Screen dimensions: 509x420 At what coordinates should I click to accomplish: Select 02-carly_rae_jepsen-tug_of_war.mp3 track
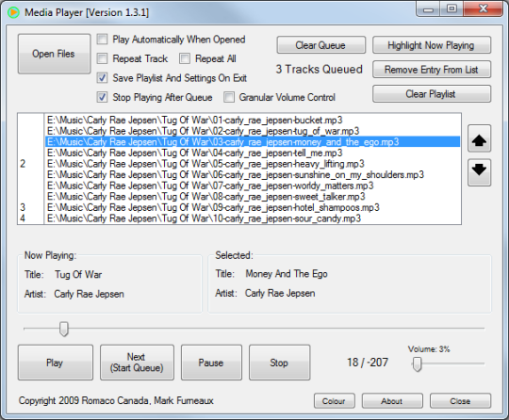tap(253, 131)
